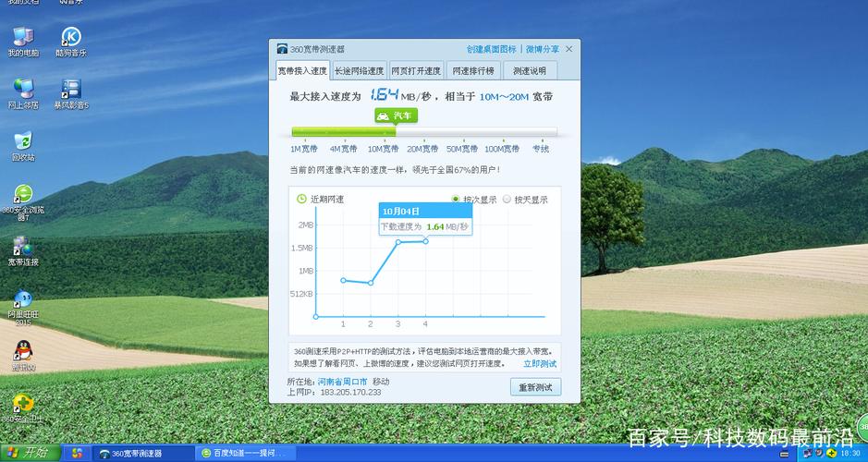
Task: Open the 酷狗音乐 desktop shortcut
Action: pos(71,42)
